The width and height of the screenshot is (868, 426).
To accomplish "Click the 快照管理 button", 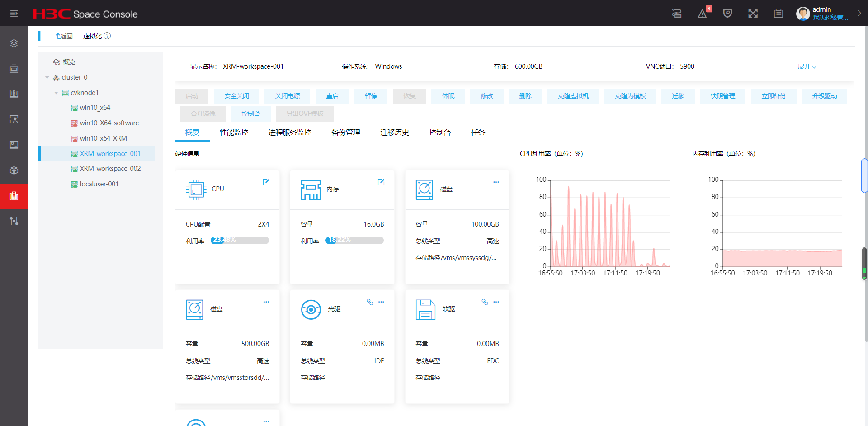I will tap(722, 96).
